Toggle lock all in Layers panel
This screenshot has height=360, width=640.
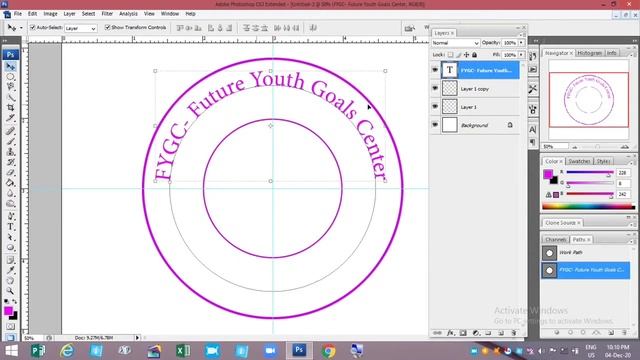(x=474, y=55)
